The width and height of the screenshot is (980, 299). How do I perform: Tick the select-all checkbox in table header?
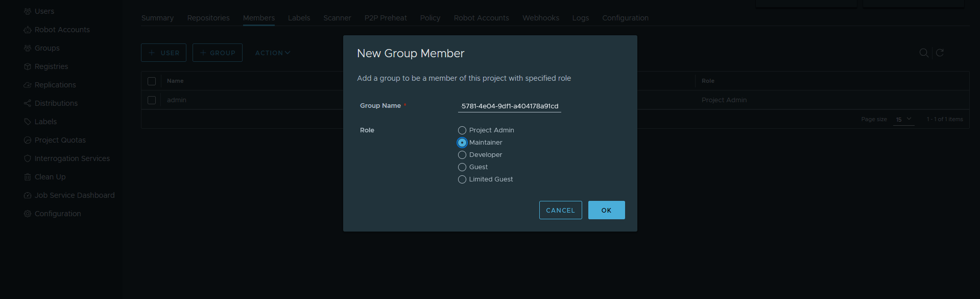click(152, 81)
